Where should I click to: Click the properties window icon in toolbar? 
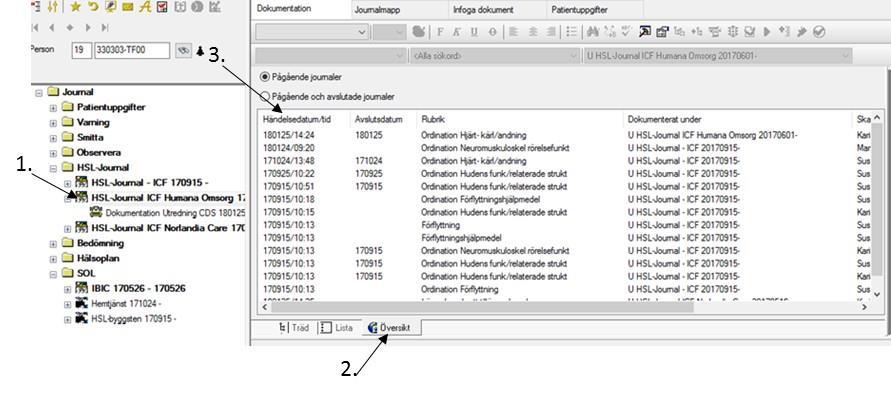click(x=663, y=32)
